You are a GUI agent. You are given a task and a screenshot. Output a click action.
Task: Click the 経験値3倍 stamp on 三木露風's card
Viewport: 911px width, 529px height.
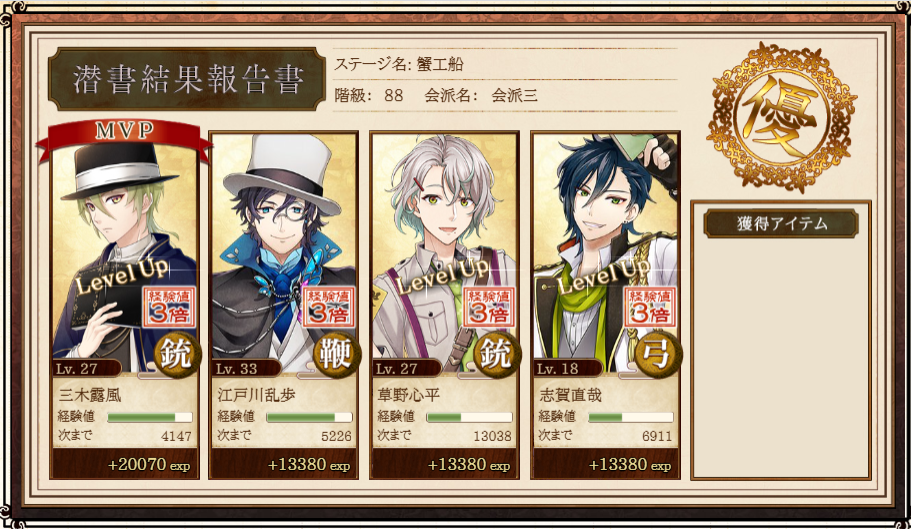[x=169, y=307]
